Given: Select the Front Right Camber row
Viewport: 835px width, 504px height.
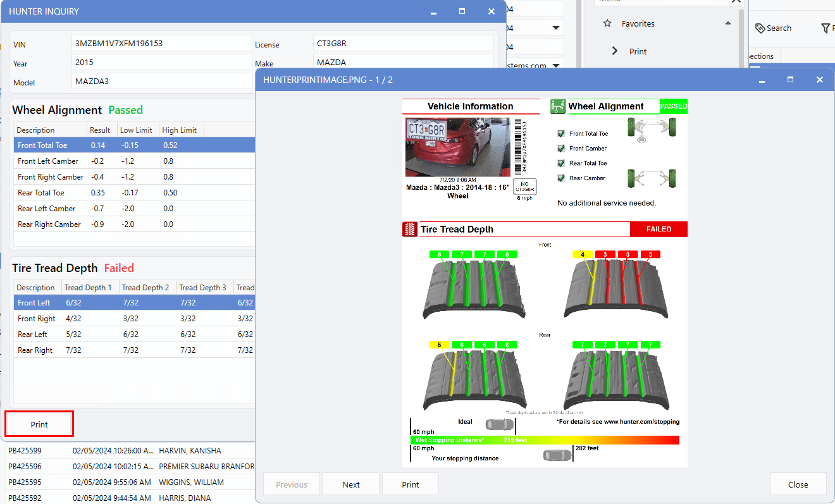Looking at the screenshot, I should (134, 176).
